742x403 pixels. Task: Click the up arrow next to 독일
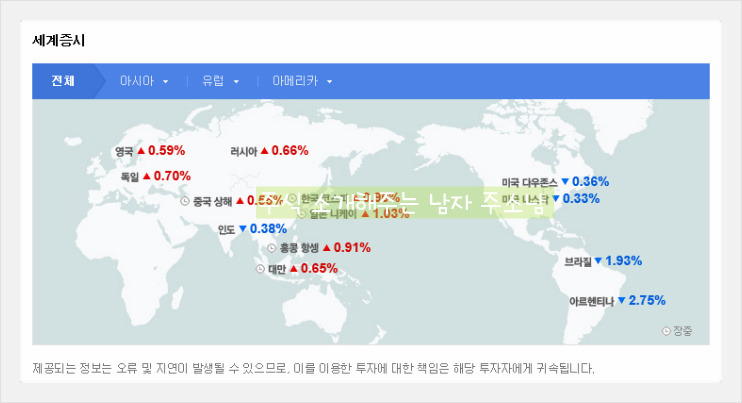pyautogui.click(x=147, y=176)
